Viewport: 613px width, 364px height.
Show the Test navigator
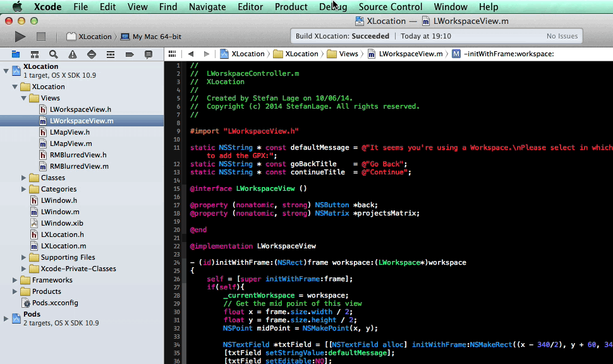click(92, 54)
